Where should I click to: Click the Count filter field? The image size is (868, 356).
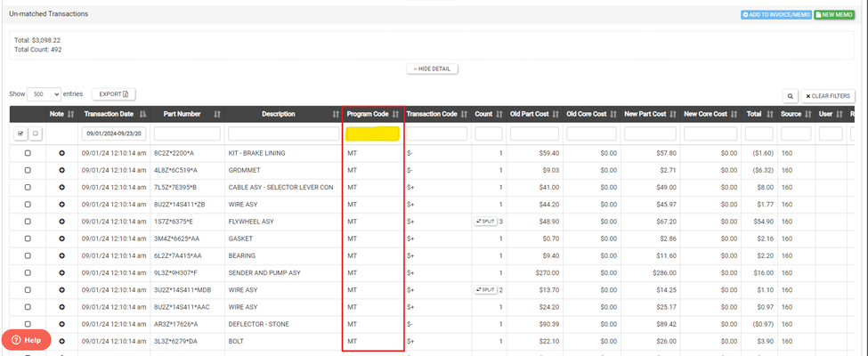[489, 133]
